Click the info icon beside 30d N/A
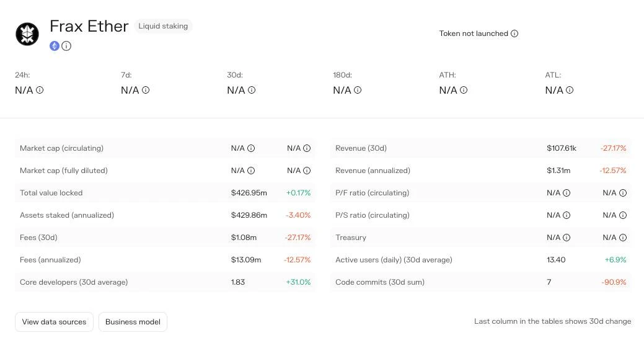644x343 pixels. point(252,90)
